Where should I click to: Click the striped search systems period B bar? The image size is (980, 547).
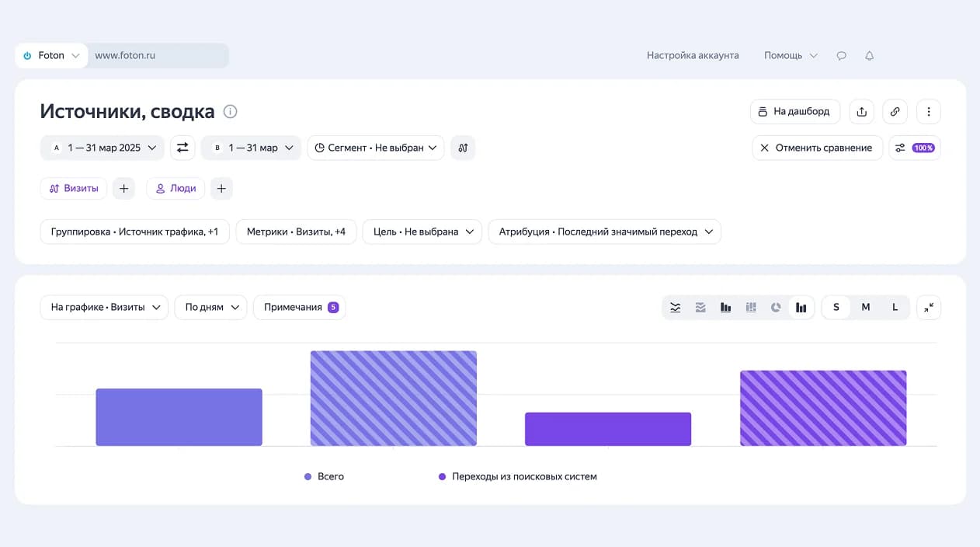tap(823, 408)
